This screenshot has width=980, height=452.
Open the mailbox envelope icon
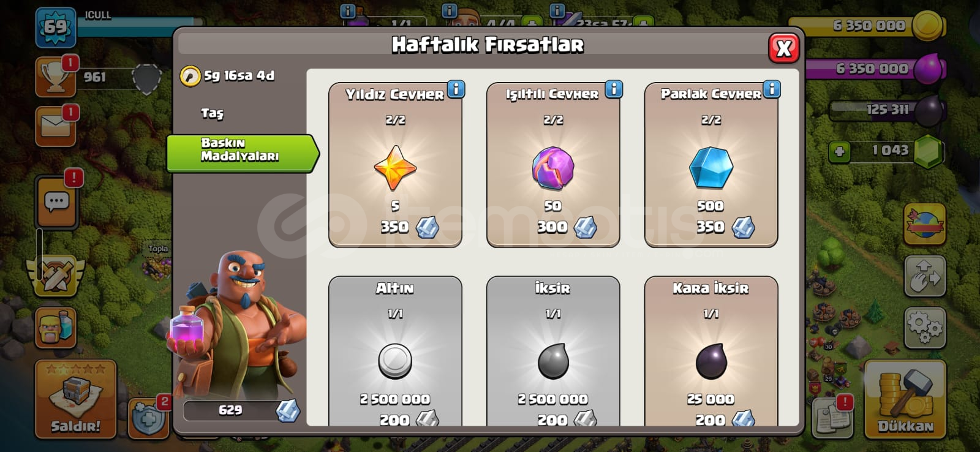(x=56, y=126)
